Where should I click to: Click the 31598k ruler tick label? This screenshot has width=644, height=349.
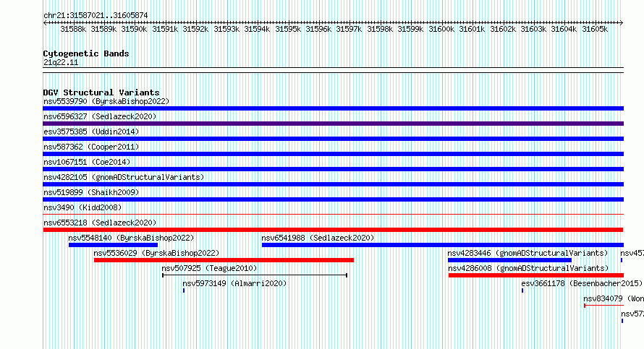379,29
